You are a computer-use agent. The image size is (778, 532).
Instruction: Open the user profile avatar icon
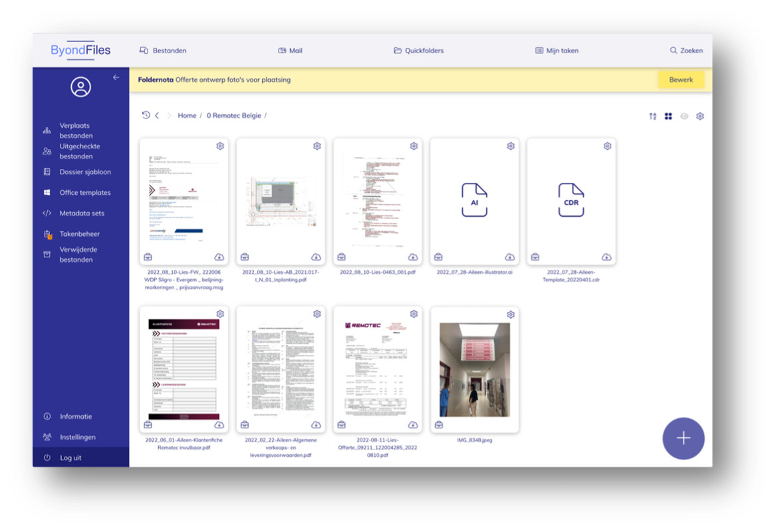click(x=81, y=87)
